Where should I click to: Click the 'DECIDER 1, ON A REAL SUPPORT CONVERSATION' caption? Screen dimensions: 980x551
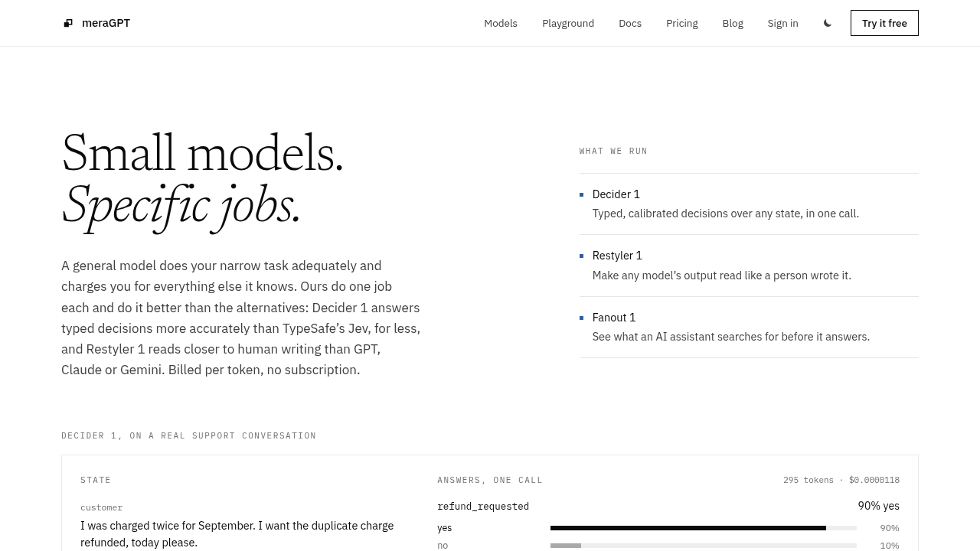[x=188, y=435]
